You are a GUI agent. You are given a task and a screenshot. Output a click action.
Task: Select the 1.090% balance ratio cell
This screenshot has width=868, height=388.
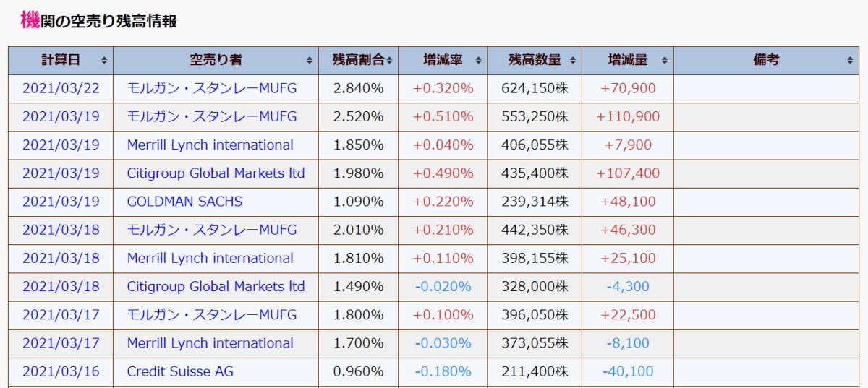point(358,202)
